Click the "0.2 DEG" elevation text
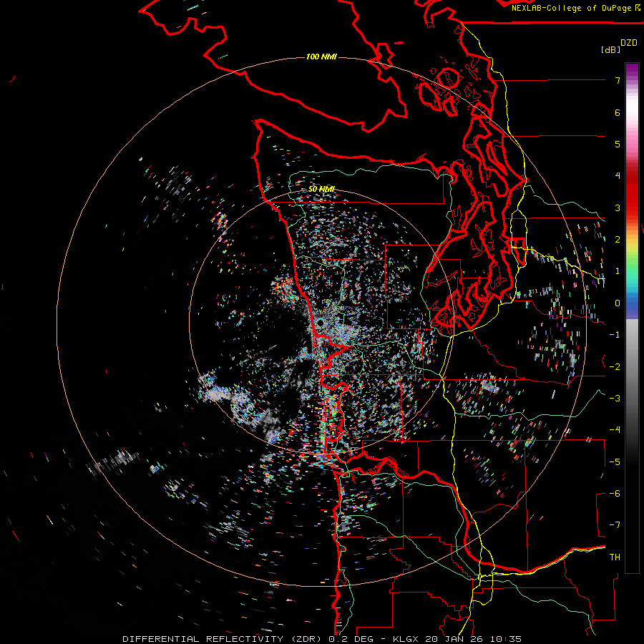Viewport: 644px width, 644px height. (351, 639)
